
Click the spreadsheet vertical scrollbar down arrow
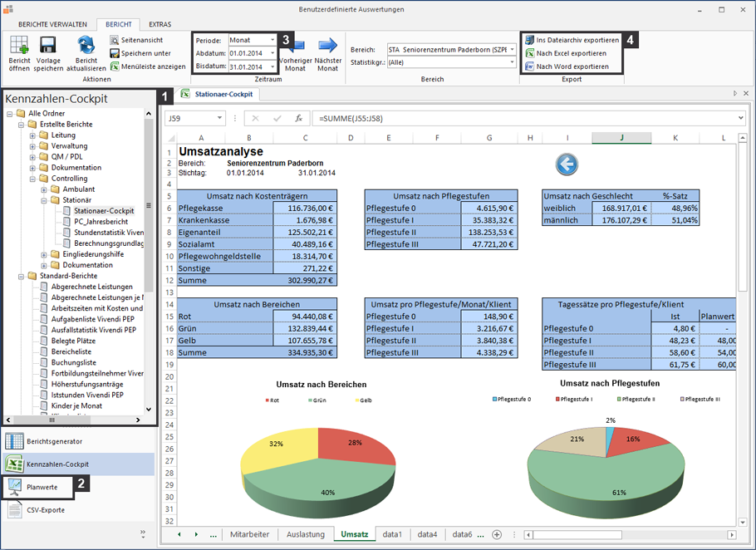(743, 522)
